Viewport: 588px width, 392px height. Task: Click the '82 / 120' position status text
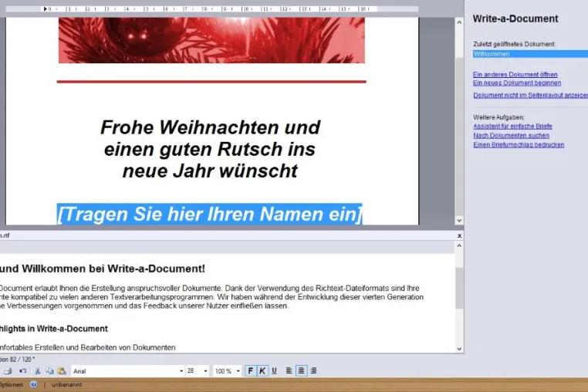click(21, 360)
